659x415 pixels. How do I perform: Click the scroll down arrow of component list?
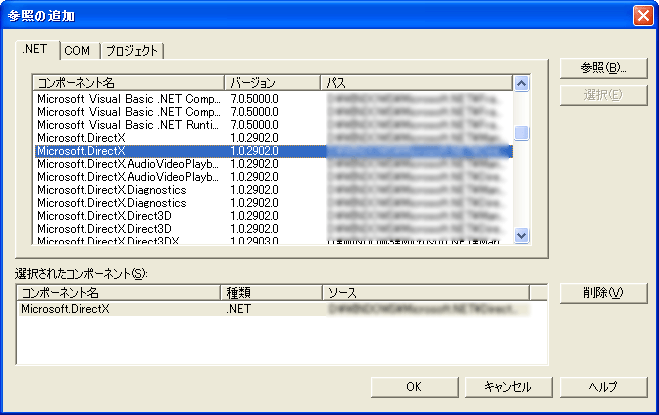tap(522, 235)
